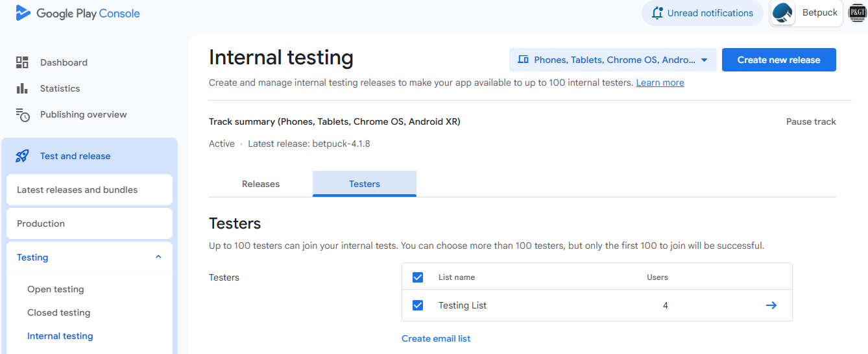Click the Statistics bar chart icon

point(22,88)
